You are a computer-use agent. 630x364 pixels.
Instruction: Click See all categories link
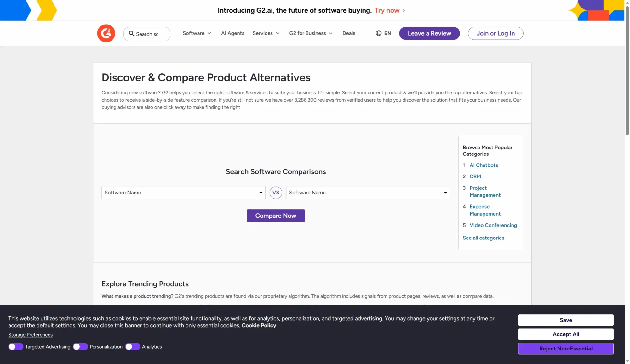point(483,238)
